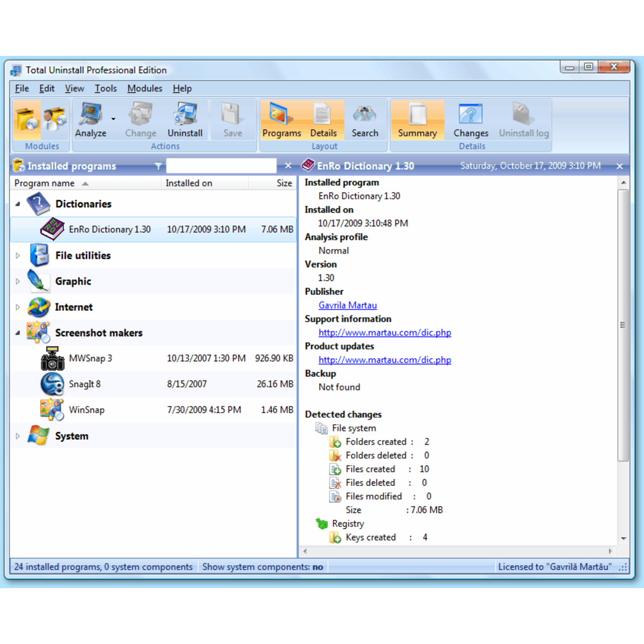Switch to Installed programs module icon
Screen dimensions: 644x644
coord(27,120)
